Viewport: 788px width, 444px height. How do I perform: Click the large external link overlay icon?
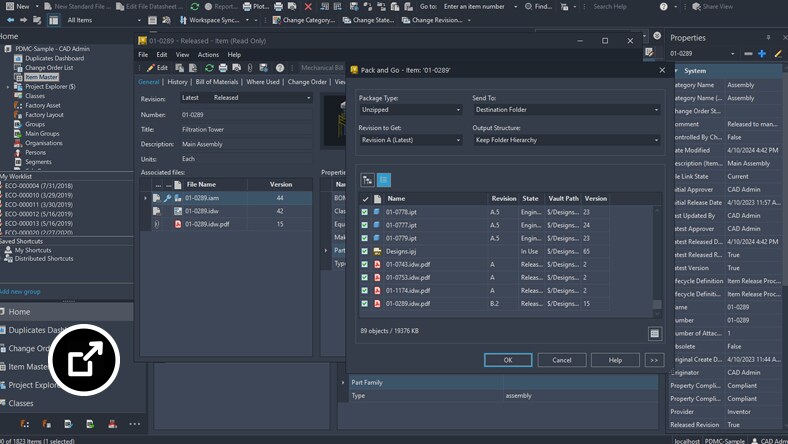[x=85, y=359]
